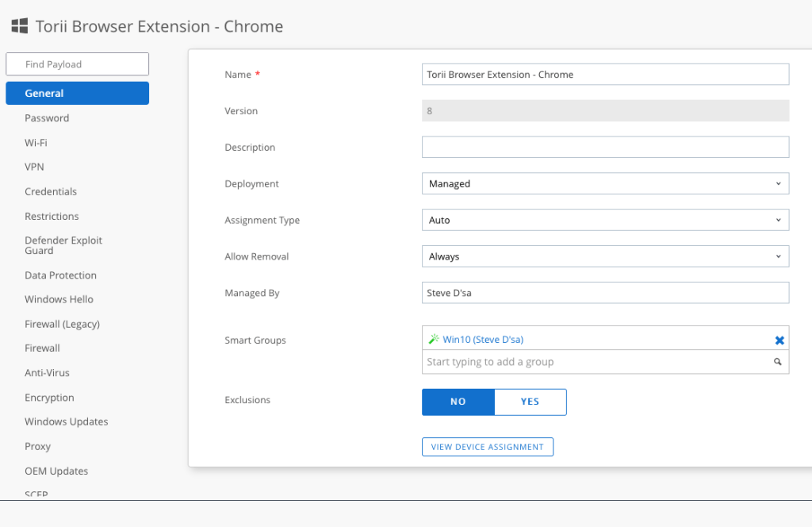Click the View Device Assignment button
This screenshot has height=527, width=812.
(487, 447)
